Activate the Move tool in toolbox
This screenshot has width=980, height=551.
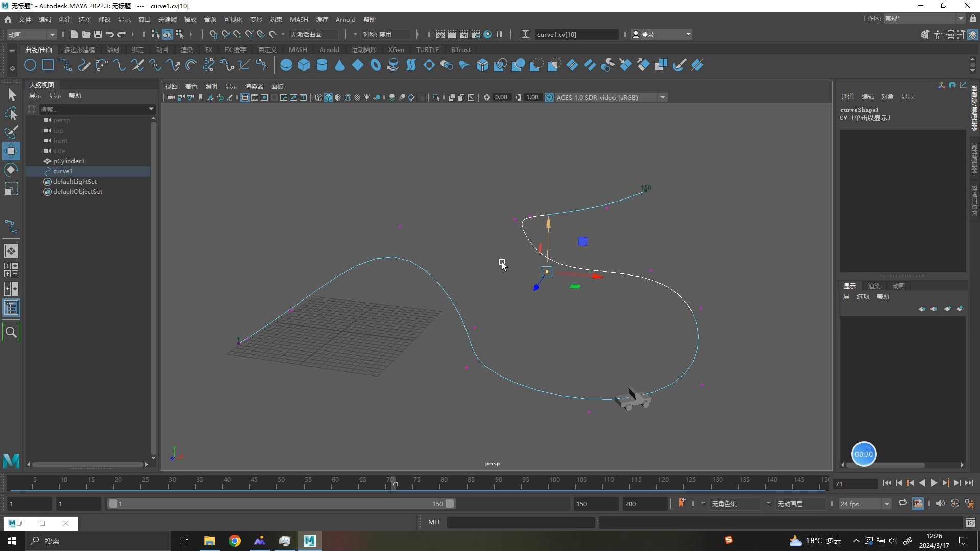tap(11, 151)
